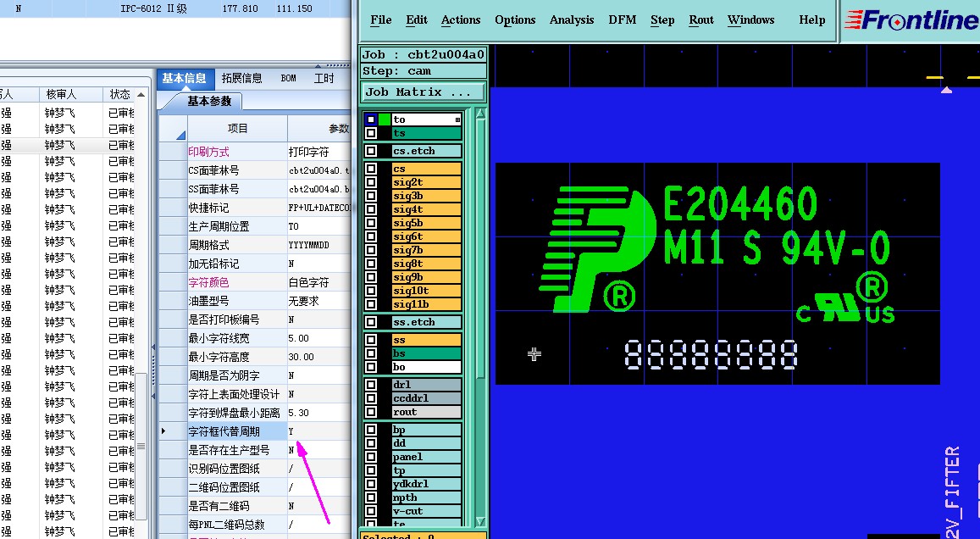Click the green color box of 'to' layer
This screenshot has height=539, width=980.
384,119
